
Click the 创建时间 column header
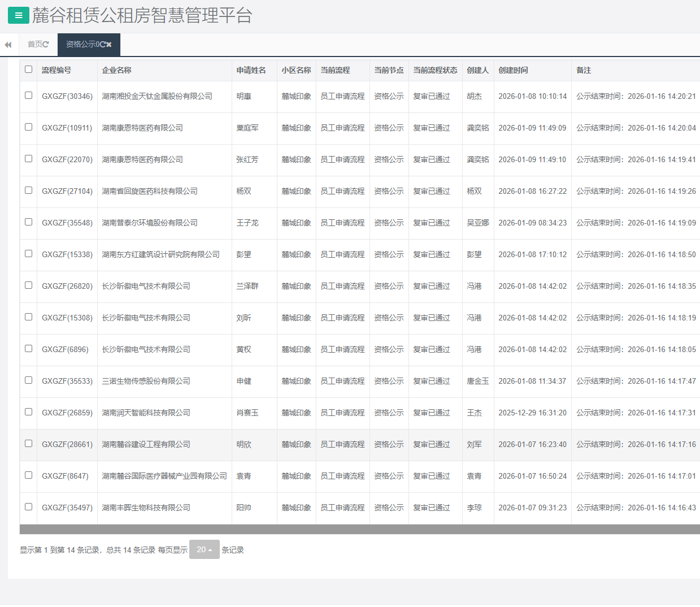(x=513, y=70)
